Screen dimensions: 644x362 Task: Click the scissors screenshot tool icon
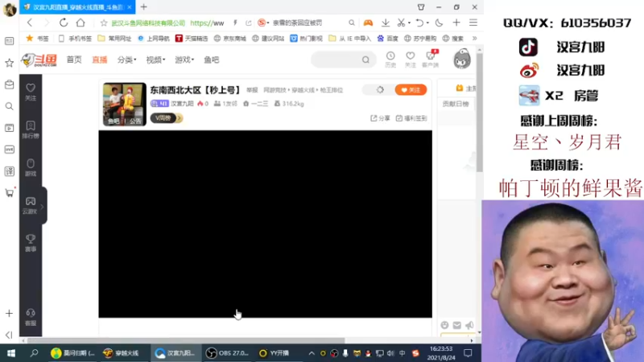(401, 23)
